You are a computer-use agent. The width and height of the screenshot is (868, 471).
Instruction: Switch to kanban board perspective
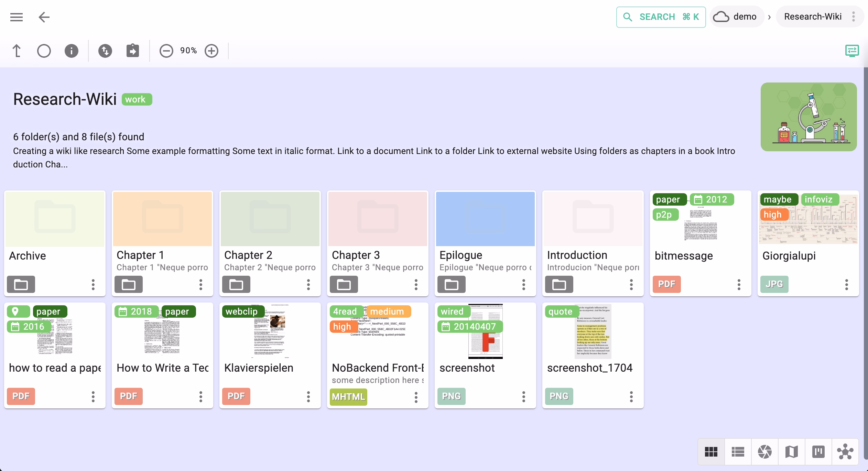[818, 451]
